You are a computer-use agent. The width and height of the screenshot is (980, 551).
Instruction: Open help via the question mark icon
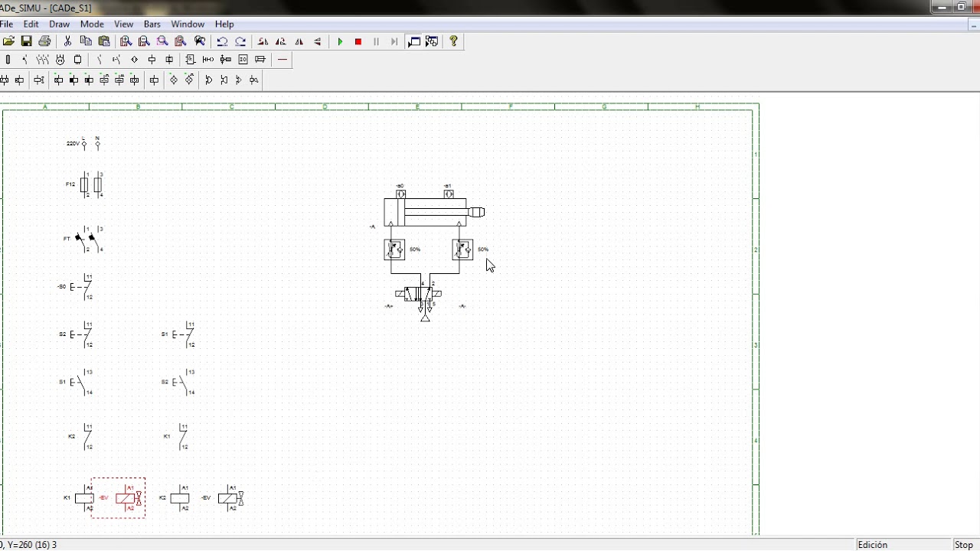point(453,41)
